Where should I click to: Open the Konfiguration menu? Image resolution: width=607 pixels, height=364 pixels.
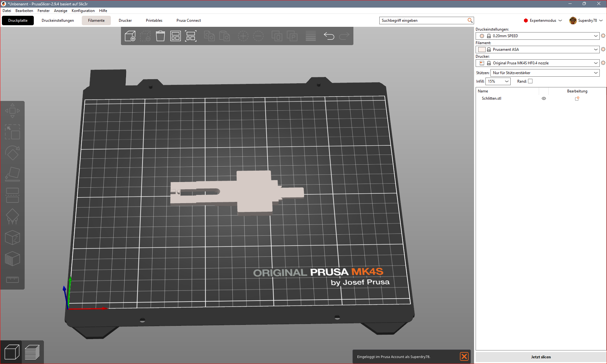[83, 11]
